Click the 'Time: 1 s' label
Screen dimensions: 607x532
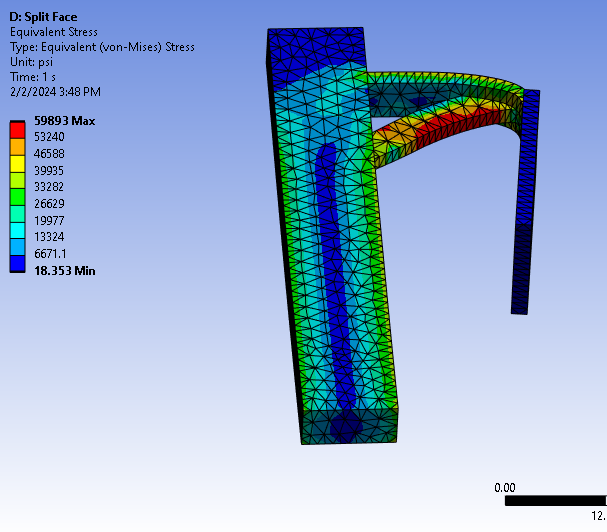(x=33, y=77)
